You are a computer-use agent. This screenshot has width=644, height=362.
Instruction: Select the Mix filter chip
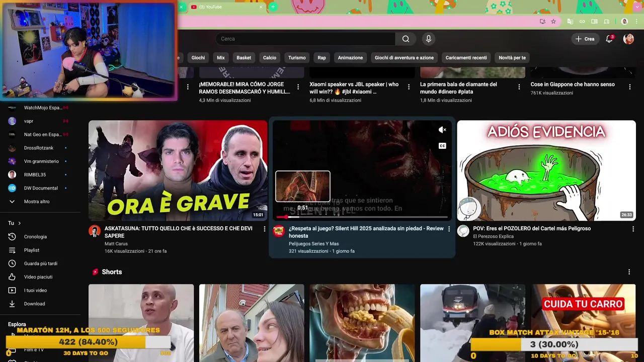click(x=221, y=58)
